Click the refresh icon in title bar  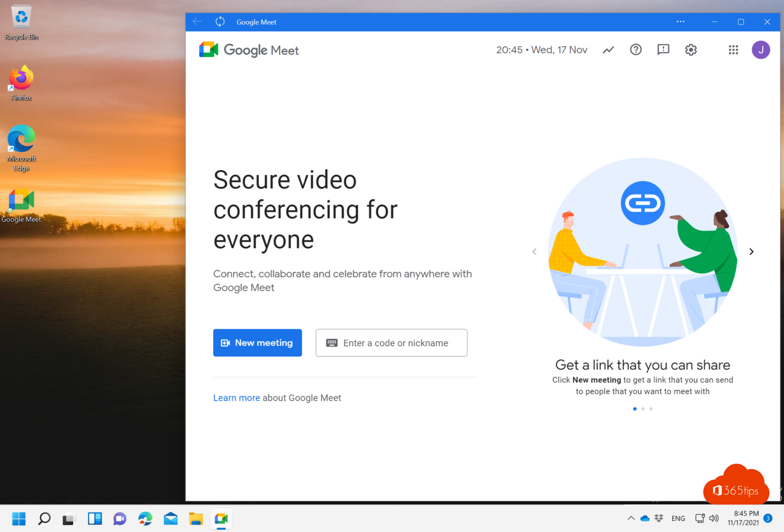pos(219,22)
